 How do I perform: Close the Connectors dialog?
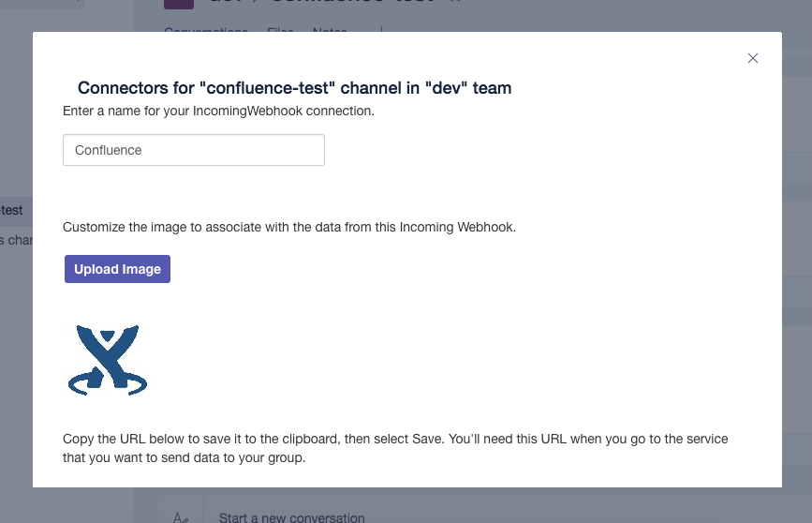coord(752,58)
